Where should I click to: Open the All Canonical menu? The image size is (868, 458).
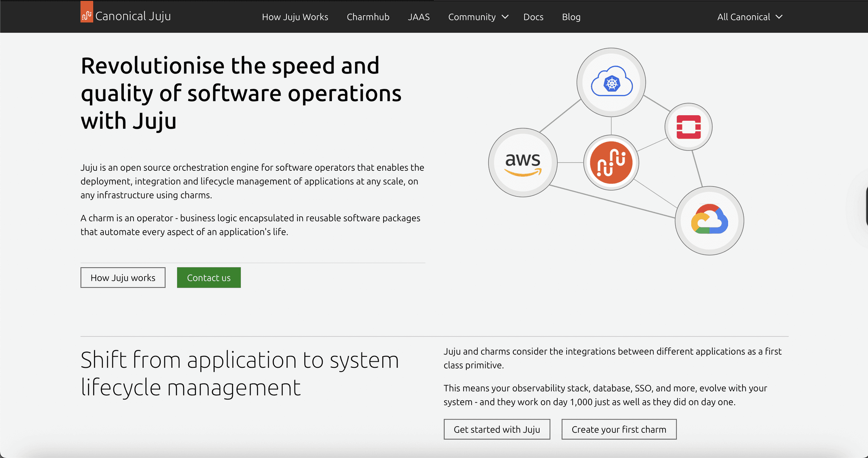tap(743, 17)
